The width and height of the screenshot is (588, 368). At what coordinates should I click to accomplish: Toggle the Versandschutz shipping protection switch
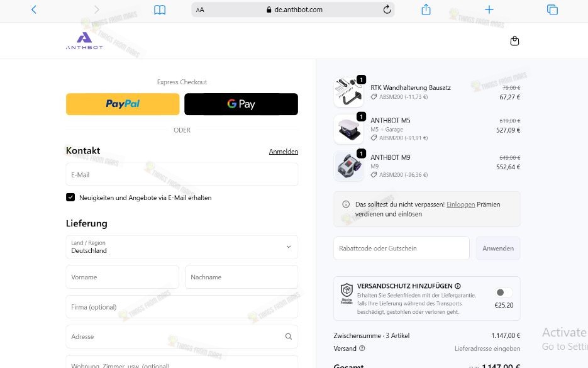point(503,293)
